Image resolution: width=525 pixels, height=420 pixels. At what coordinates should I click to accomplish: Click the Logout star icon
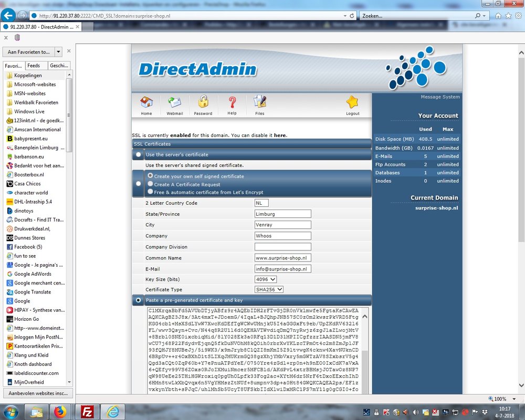(352, 102)
